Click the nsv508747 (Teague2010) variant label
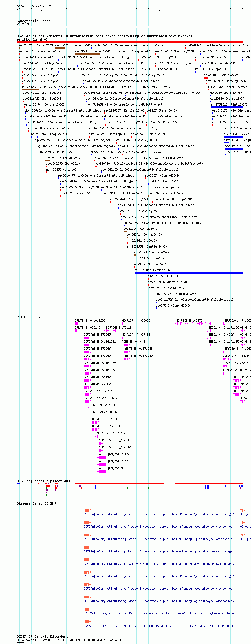251x644 pixels. click(50, 134)
